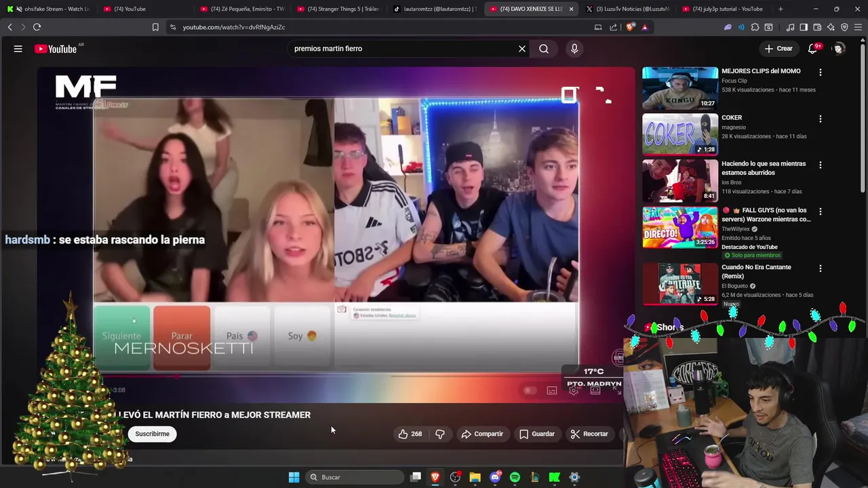Open media control music note icon
Screen dimensions: 868x488
pyautogui.click(x=790, y=27)
